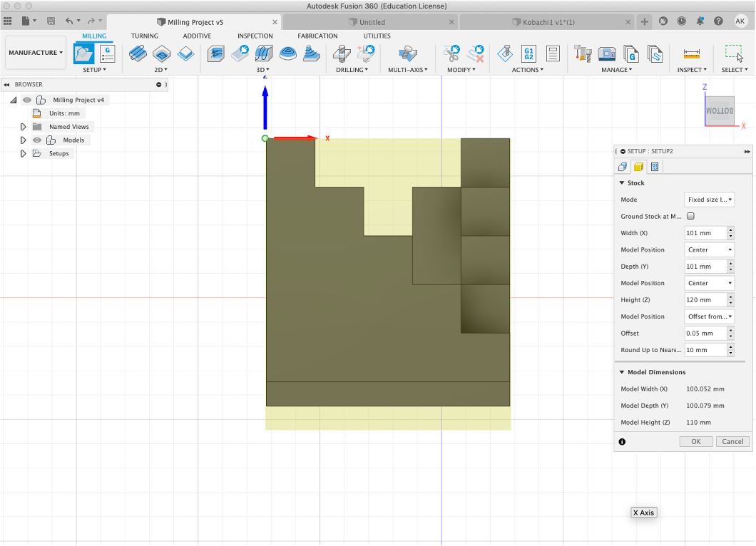
Task: Click the 2D Adaptive Clearing icon
Action: point(138,53)
